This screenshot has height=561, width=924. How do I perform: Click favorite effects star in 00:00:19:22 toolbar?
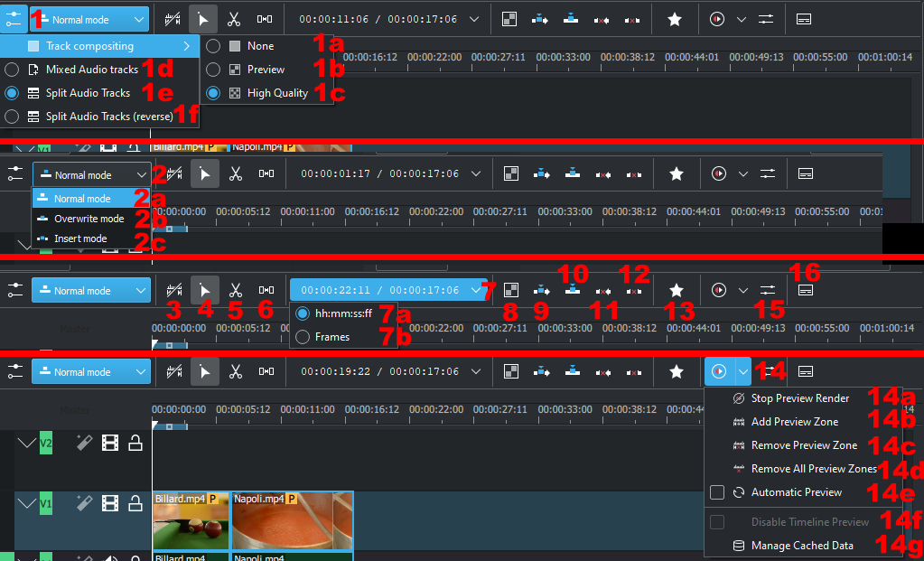[677, 371]
